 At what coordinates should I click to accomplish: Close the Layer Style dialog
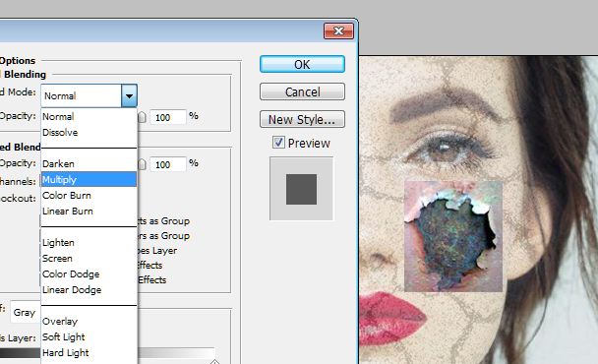pos(338,30)
